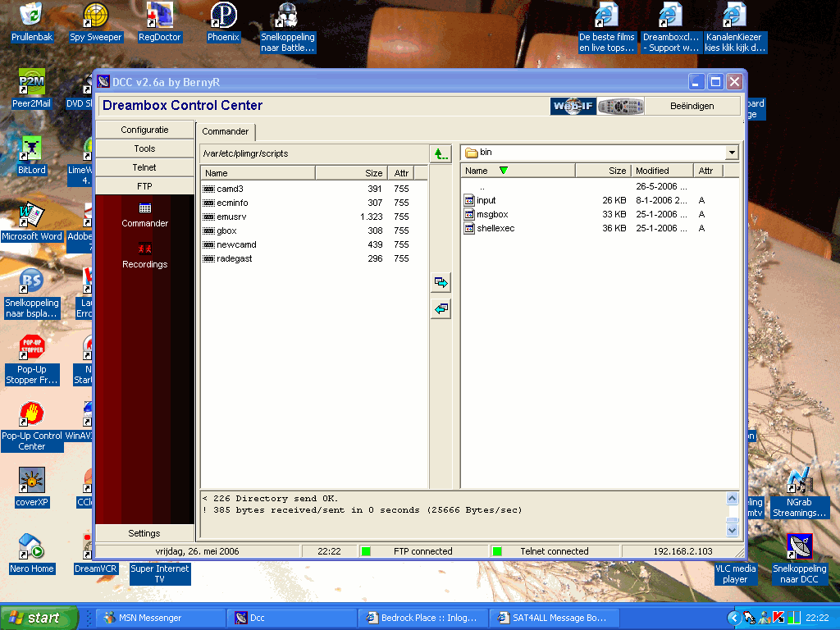This screenshot has height=630, width=840.
Task: Open the VLC media player desktop icon
Action: (x=735, y=573)
